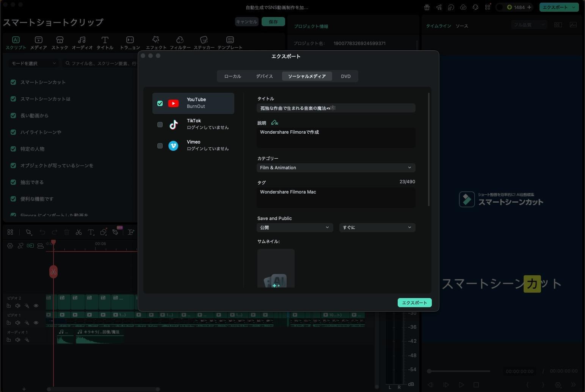Viewport: 585px width, 392px height.
Task: Click the preview settings gear icon
Action: (558, 385)
